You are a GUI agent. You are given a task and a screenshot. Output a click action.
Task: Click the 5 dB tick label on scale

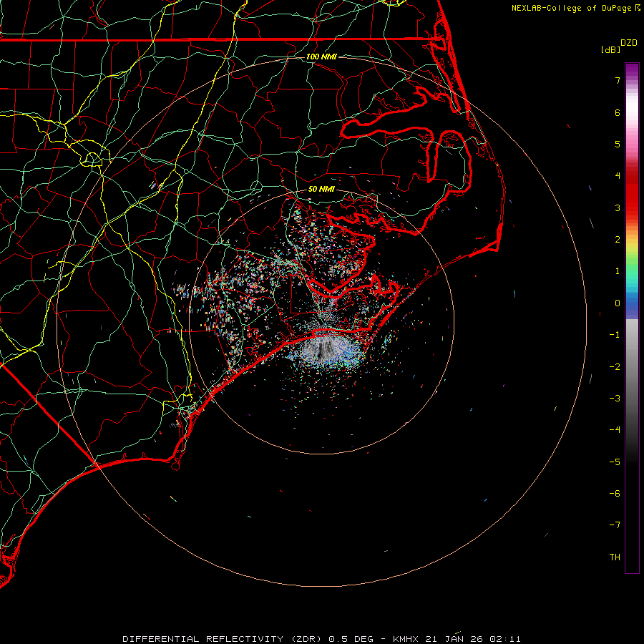(x=616, y=145)
